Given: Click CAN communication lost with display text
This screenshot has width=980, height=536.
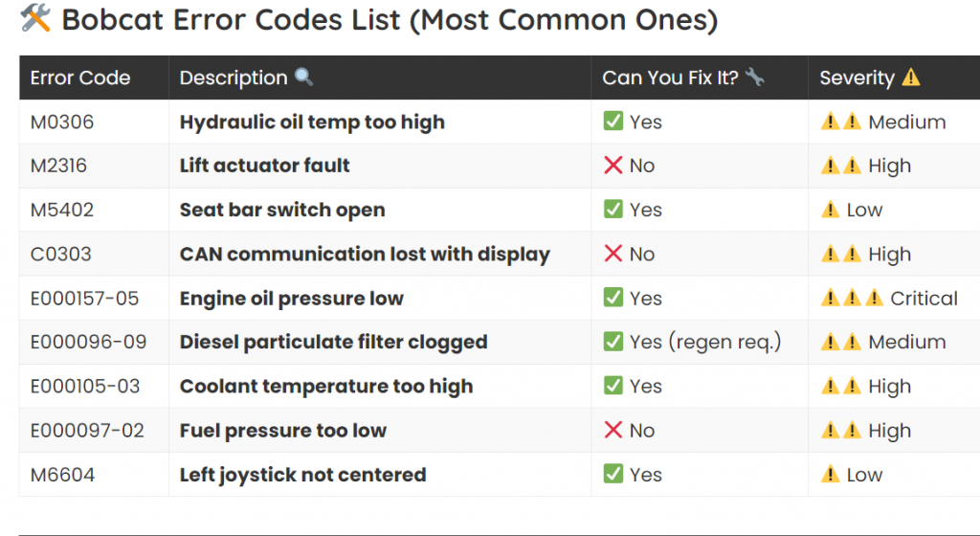Looking at the screenshot, I should pos(365,255).
